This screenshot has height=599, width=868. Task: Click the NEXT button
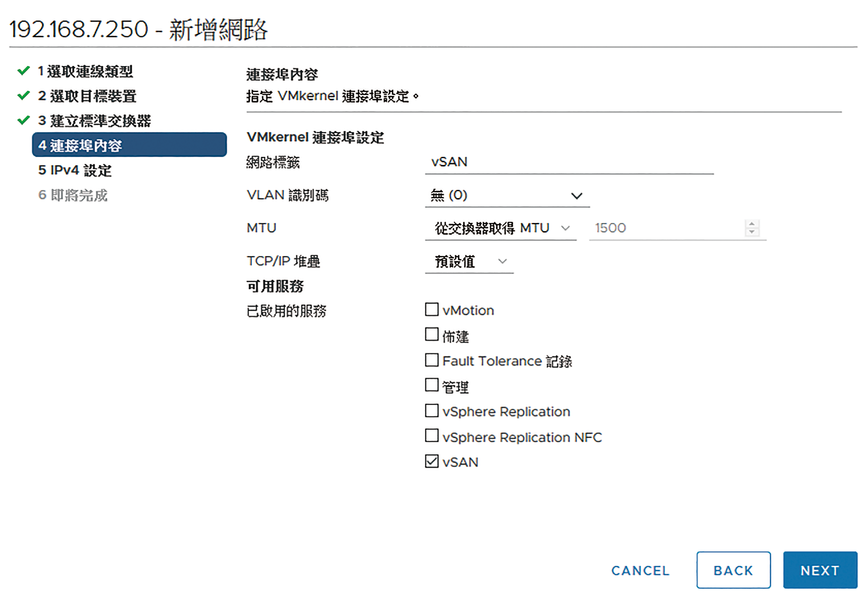(820, 570)
